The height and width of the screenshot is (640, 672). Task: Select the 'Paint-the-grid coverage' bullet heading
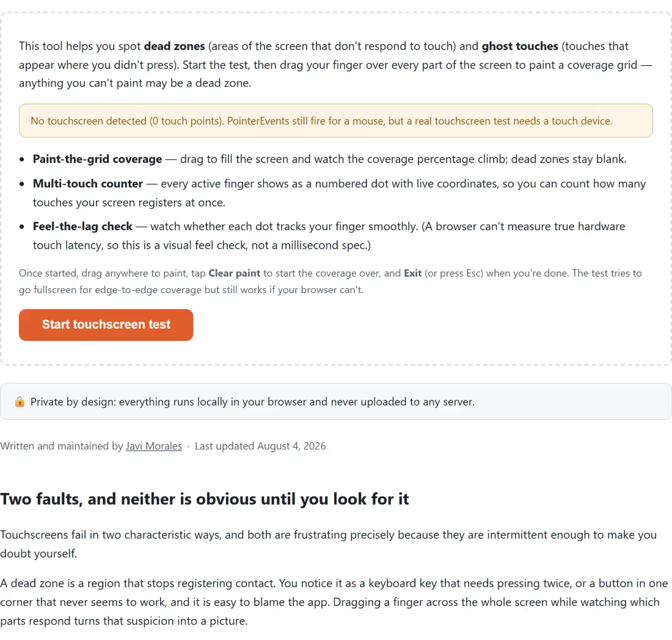[97, 159]
